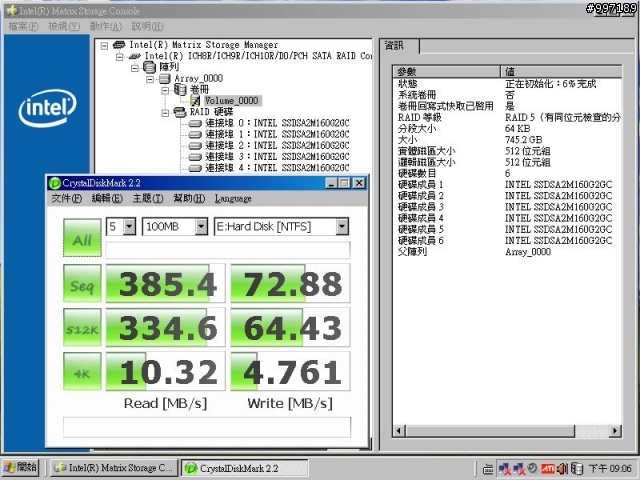The height and width of the screenshot is (480, 640).
Task: Select the disk icon for 連接埠 2
Action: (x=195, y=146)
